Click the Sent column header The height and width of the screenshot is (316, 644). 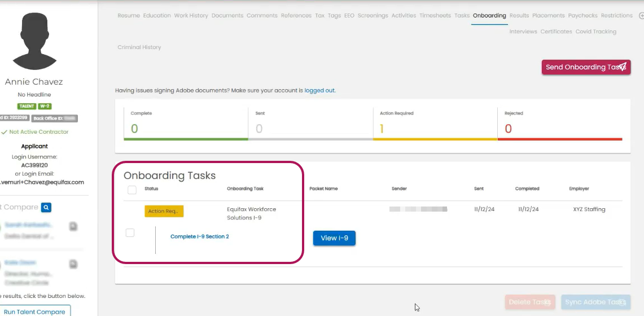pyautogui.click(x=479, y=189)
